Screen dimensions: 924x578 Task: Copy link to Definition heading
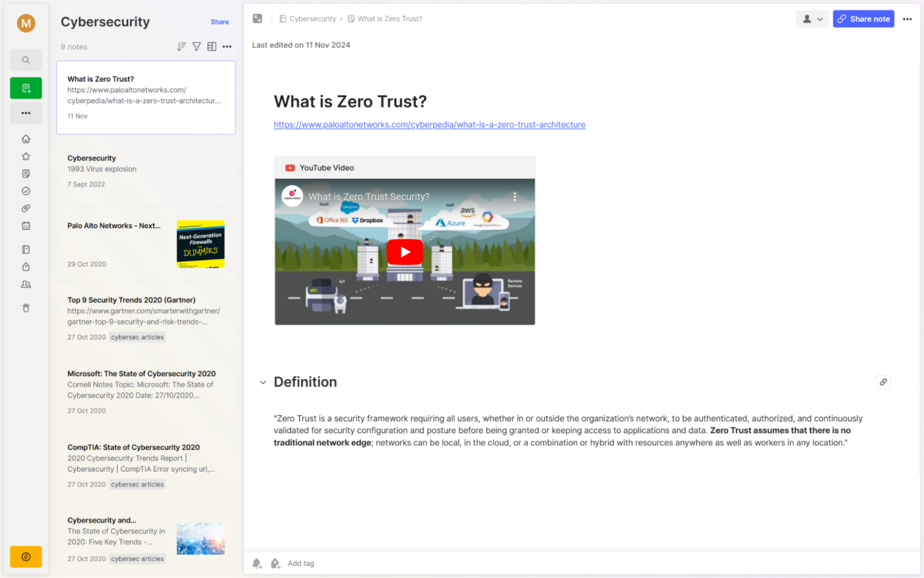[883, 382]
